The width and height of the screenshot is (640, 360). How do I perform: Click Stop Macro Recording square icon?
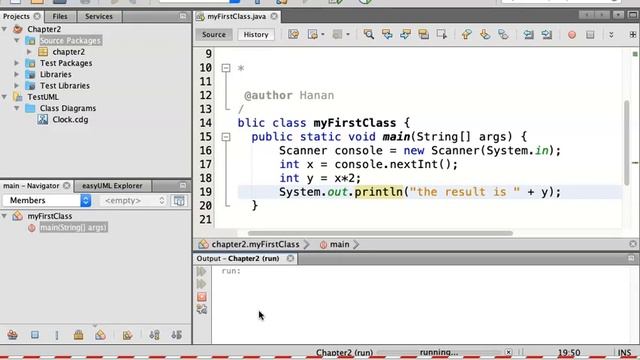[590, 35]
